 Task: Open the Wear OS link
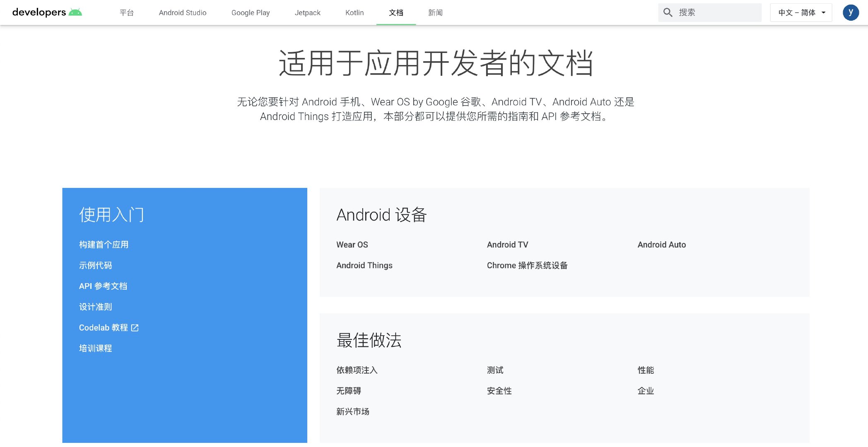point(352,245)
